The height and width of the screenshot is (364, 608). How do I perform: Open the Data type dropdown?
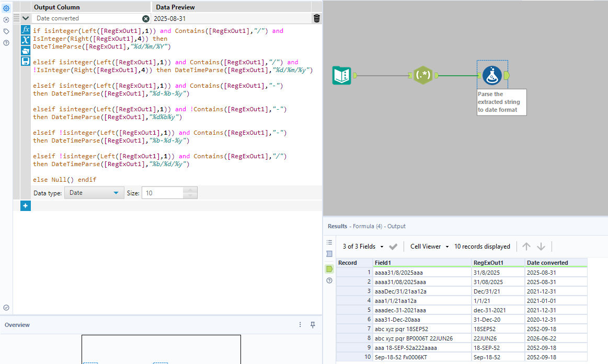click(94, 193)
